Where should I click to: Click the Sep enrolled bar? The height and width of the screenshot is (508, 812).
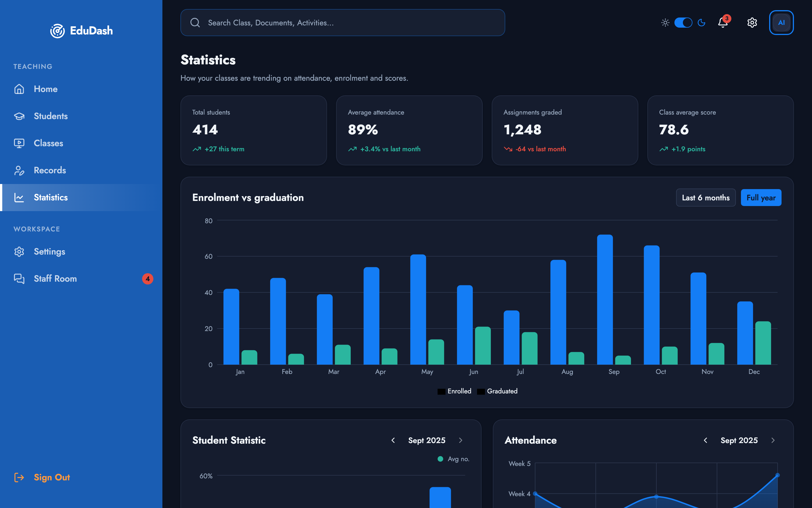605,299
